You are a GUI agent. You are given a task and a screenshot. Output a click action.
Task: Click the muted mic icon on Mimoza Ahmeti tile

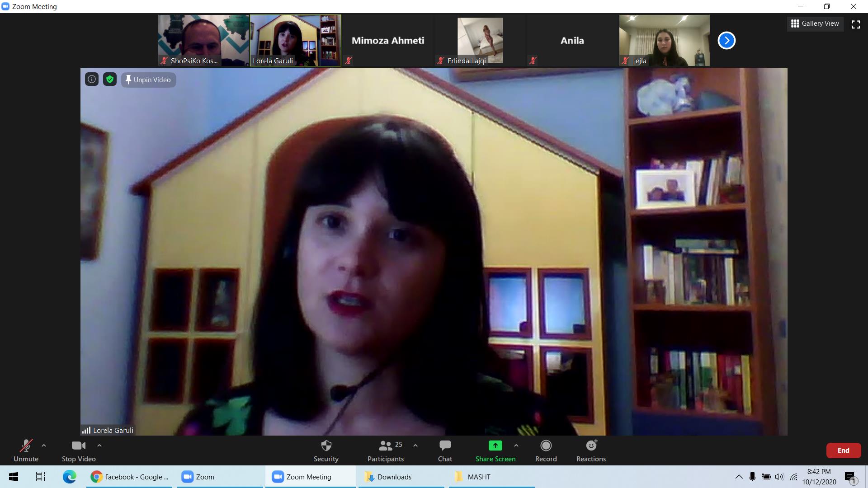[349, 61]
